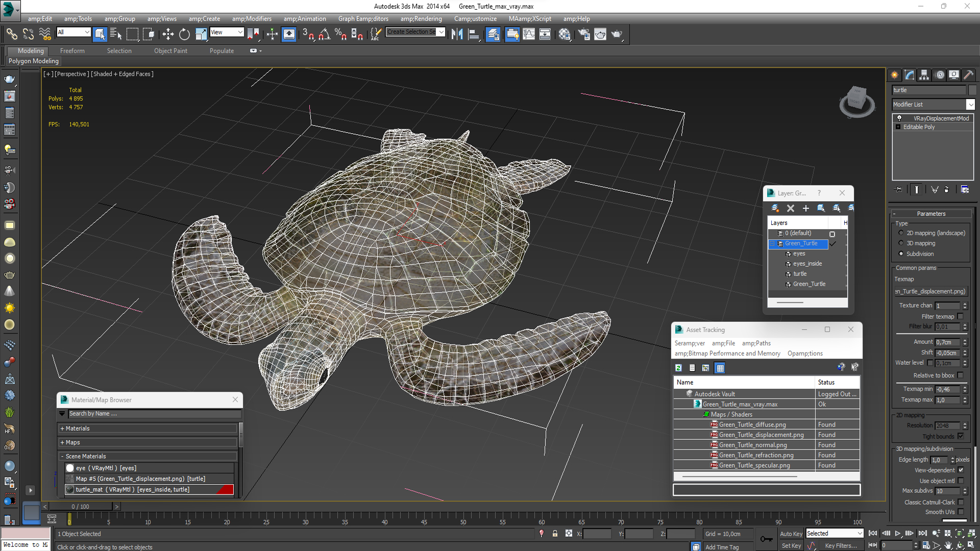The width and height of the screenshot is (980, 551).
Task: Toggle the Tight bounds checkbox
Action: pos(961,436)
